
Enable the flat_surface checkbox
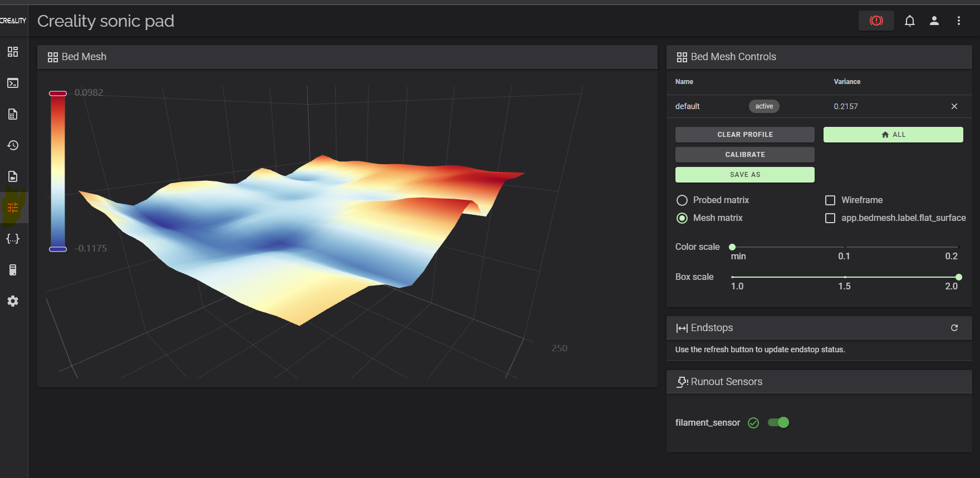pos(830,218)
